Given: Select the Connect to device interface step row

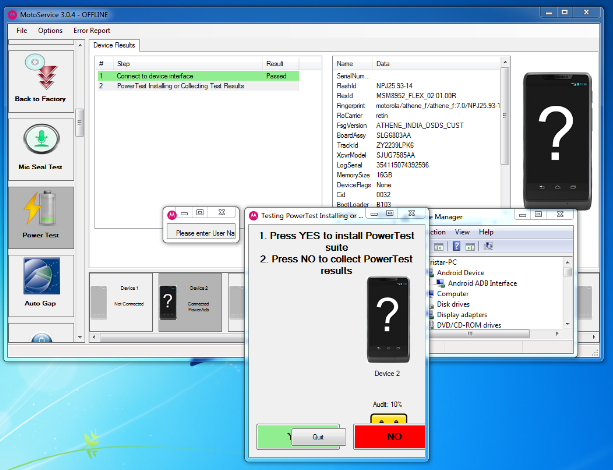Looking at the screenshot, I should [198, 76].
